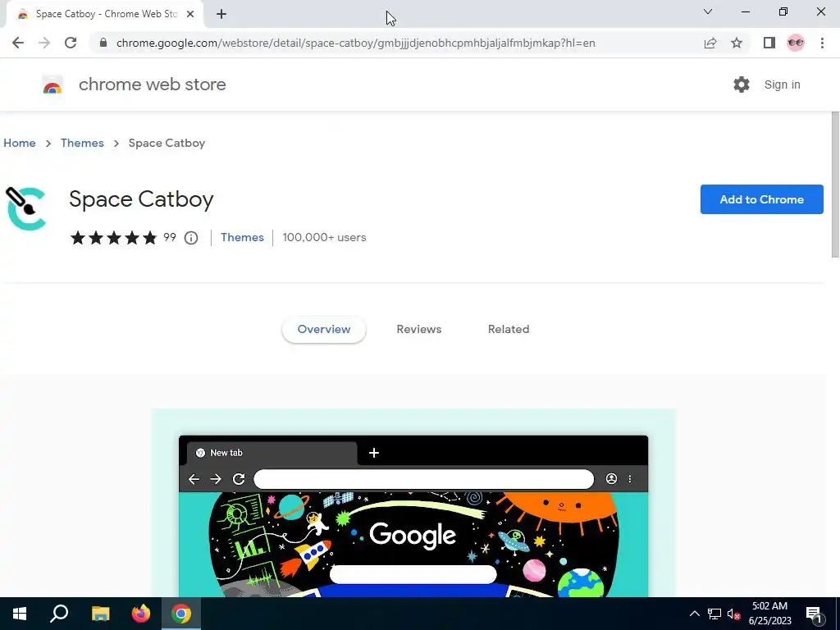
Task: Reload the current page
Action: pos(71,43)
